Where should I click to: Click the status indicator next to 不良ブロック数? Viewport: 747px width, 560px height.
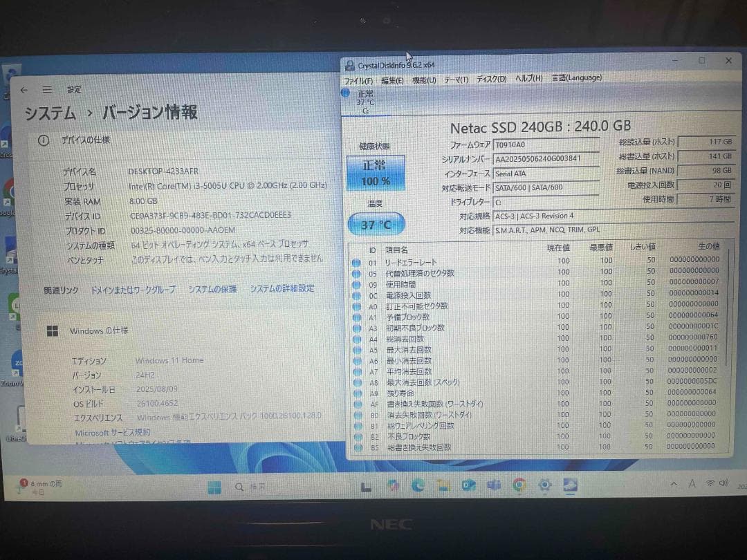(358, 436)
